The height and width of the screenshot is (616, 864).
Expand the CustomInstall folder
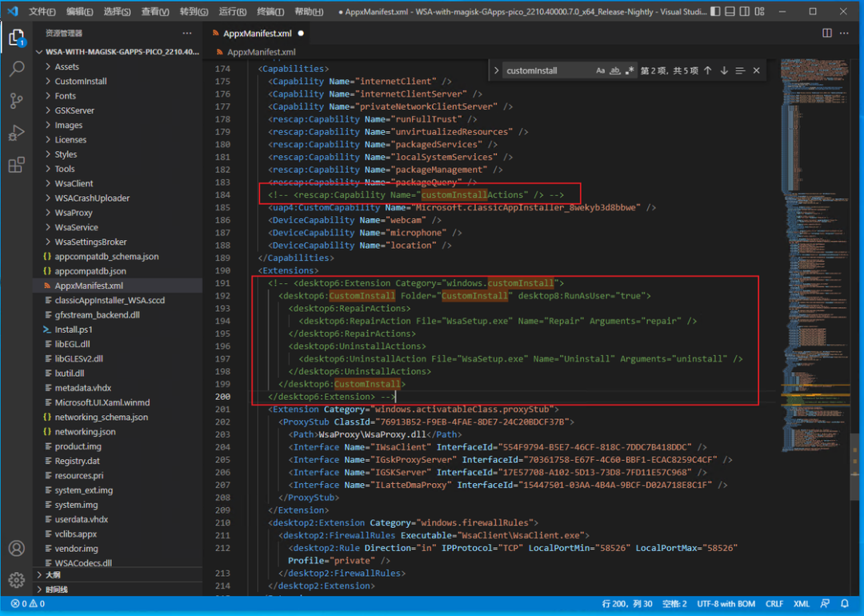pos(80,82)
